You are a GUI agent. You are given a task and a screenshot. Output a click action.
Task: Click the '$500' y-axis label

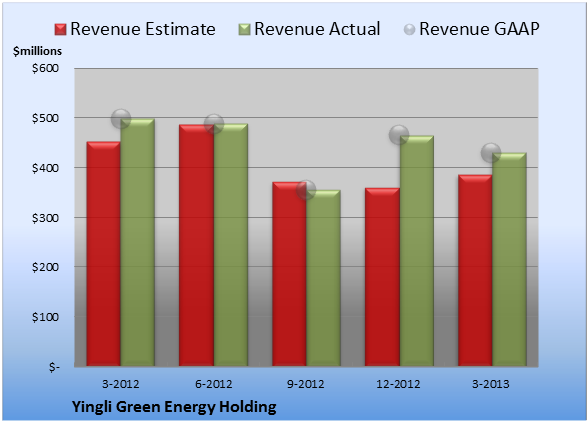click(x=45, y=118)
